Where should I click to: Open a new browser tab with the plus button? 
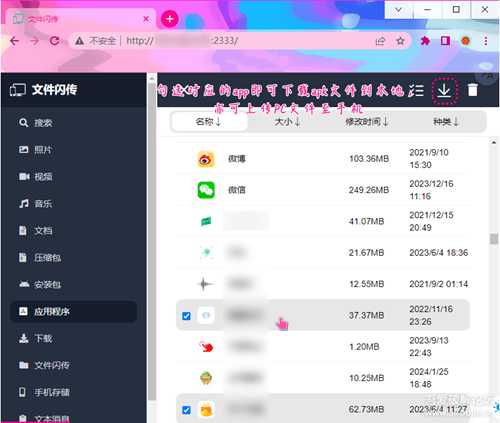point(170,19)
